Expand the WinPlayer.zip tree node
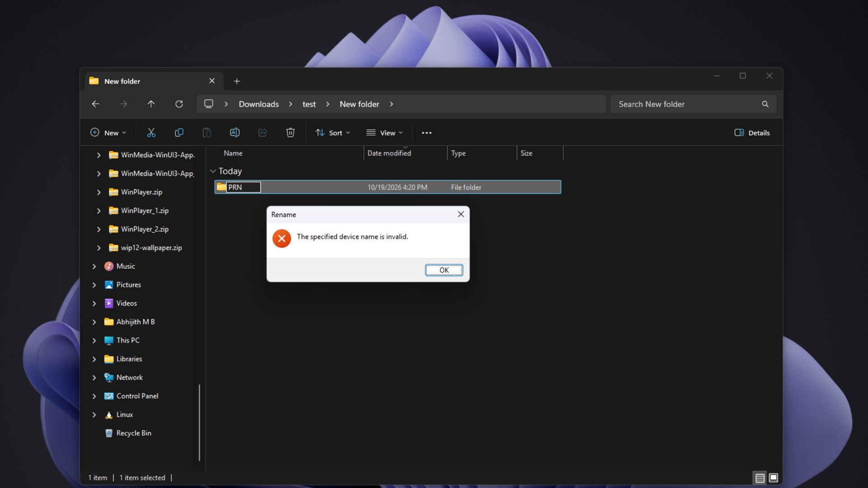Screen dimensions: 868x488 coord(99,192)
